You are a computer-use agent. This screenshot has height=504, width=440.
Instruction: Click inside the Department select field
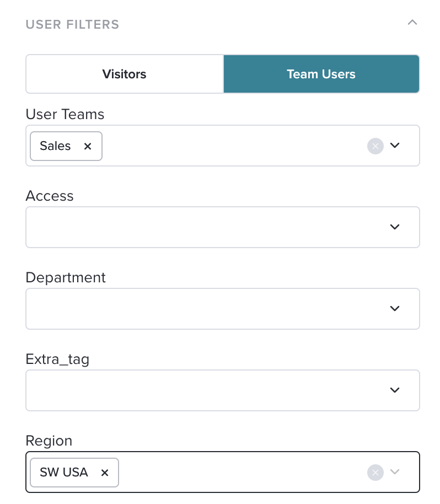[223, 309]
